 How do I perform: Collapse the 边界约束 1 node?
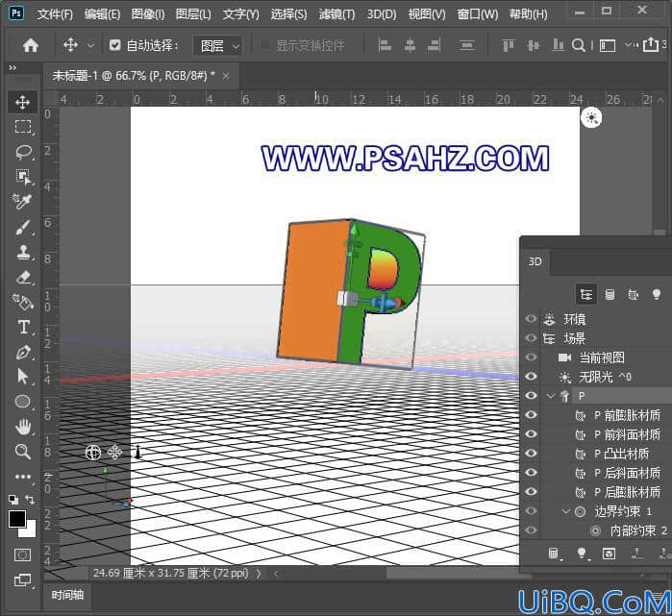pyautogui.click(x=566, y=511)
